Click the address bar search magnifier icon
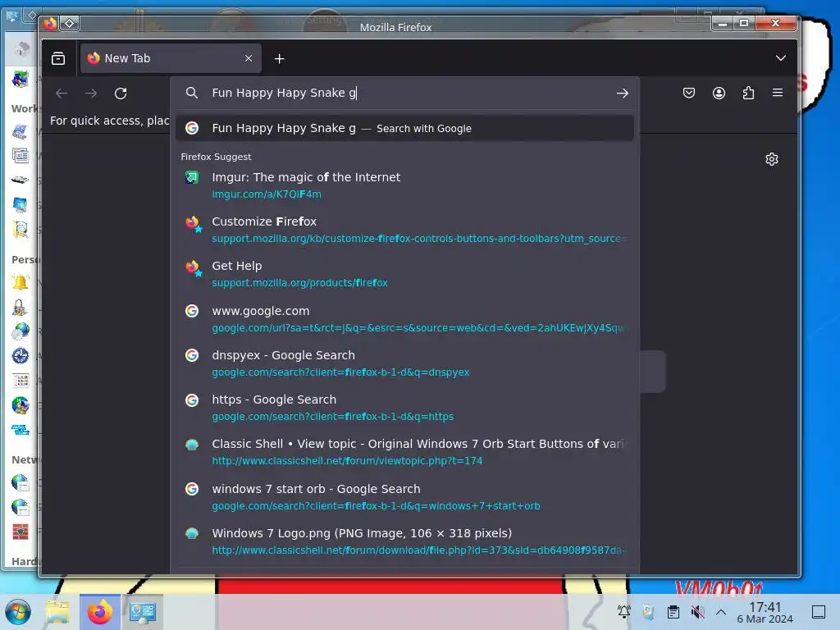This screenshot has height=630, width=840. click(x=192, y=93)
